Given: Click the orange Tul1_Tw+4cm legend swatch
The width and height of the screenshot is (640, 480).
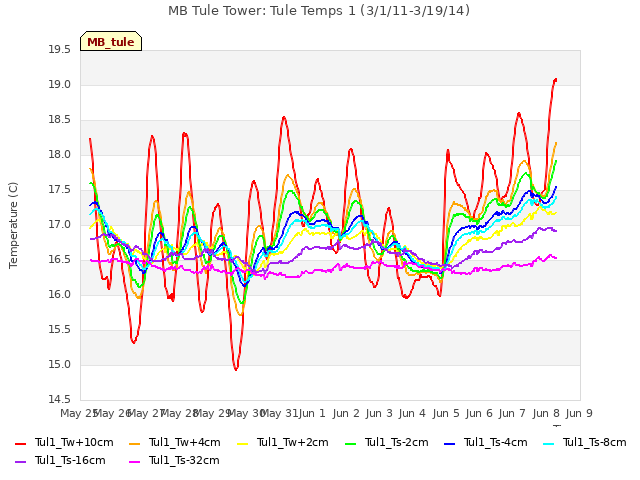Looking at the screenshot, I should 134,444.
